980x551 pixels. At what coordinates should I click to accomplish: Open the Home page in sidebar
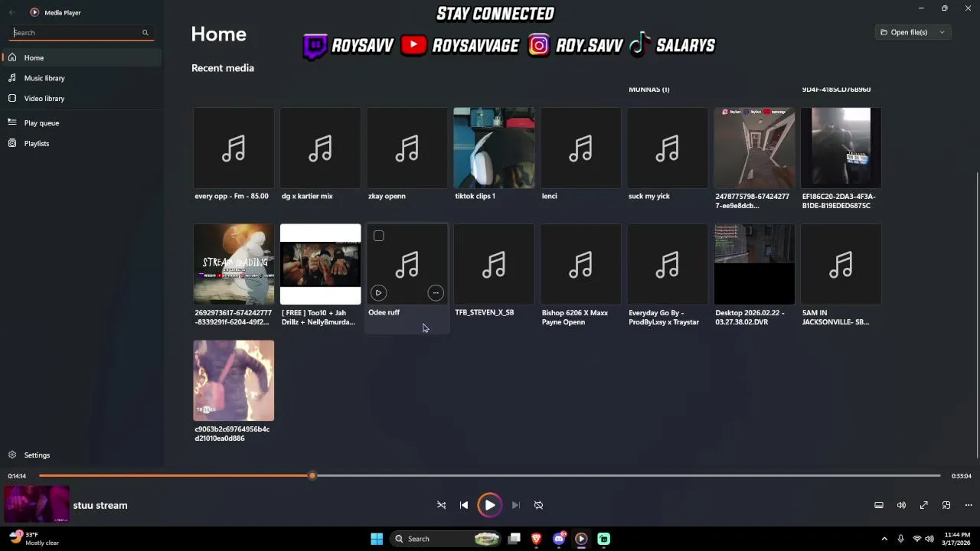click(81, 57)
